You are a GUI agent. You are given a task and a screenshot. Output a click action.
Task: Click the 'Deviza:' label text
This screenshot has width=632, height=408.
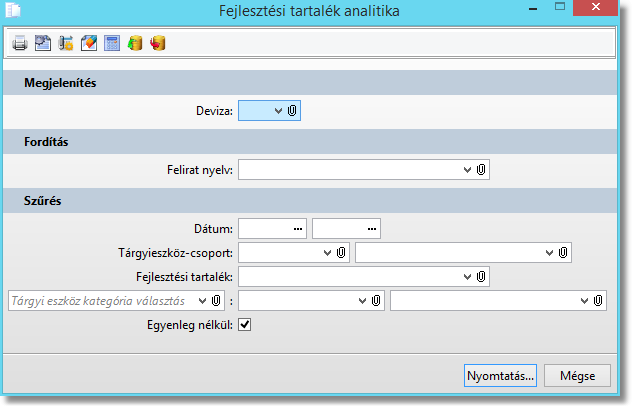214,111
